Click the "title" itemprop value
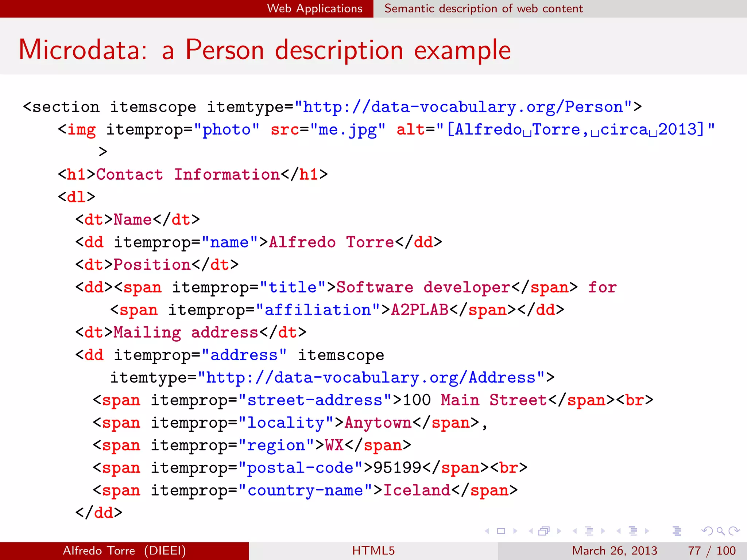This screenshot has width=747, height=560. pos(293,287)
